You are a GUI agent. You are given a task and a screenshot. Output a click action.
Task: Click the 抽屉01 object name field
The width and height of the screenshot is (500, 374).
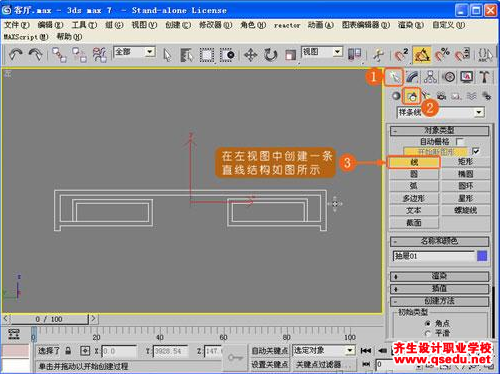[433, 256]
